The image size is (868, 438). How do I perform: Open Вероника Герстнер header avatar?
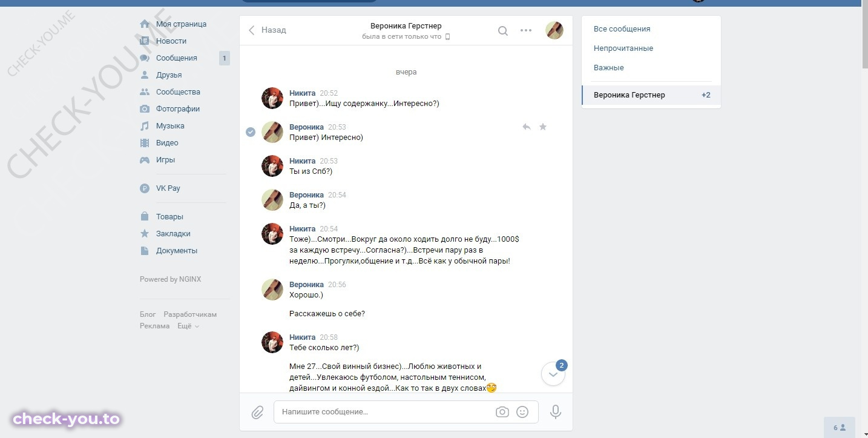coord(554,30)
